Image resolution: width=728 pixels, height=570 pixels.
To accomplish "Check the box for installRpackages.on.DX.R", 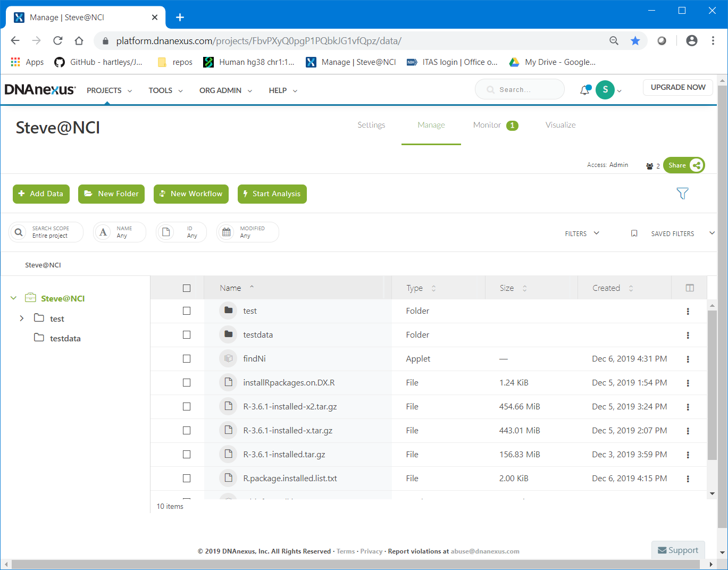I will 187,383.
